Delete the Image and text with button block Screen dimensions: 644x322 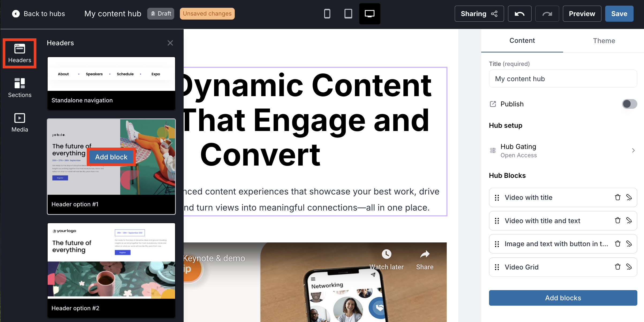pyautogui.click(x=618, y=244)
